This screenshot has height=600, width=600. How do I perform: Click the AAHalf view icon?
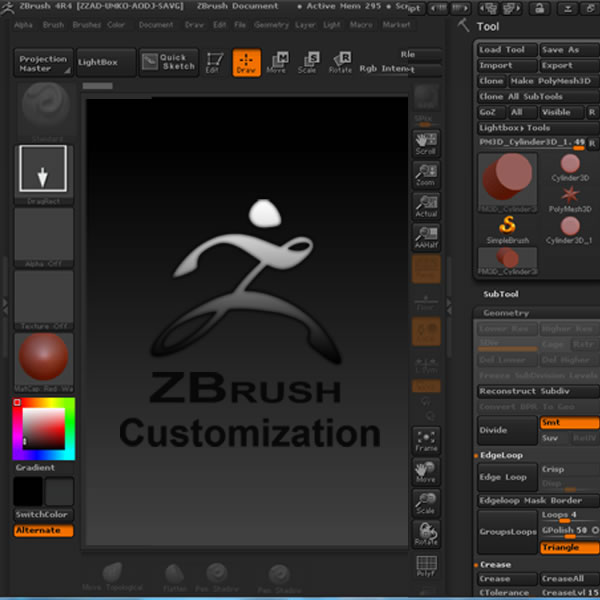click(426, 238)
